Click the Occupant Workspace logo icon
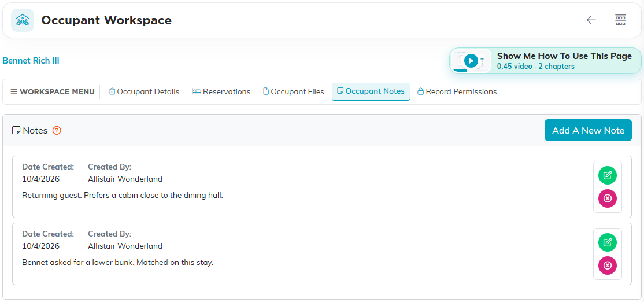The width and height of the screenshot is (644, 302). click(x=23, y=20)
